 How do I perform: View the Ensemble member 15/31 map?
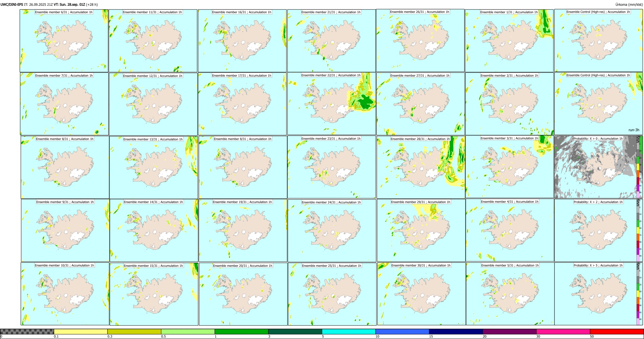(x=154, y=294)
